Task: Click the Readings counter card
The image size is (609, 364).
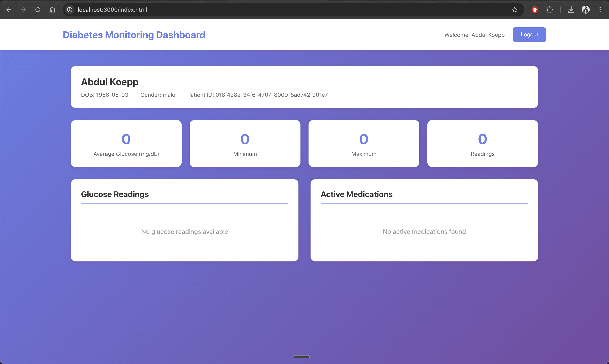Action: point(482,144)
